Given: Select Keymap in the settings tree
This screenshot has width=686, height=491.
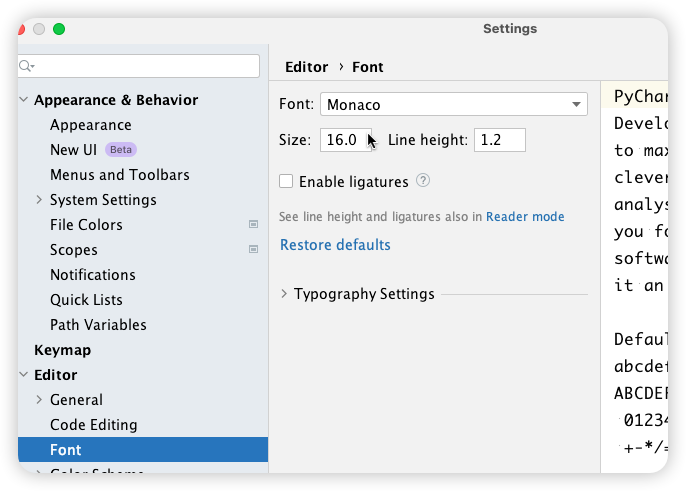Looking at the screenshot, I should [63, 350].
